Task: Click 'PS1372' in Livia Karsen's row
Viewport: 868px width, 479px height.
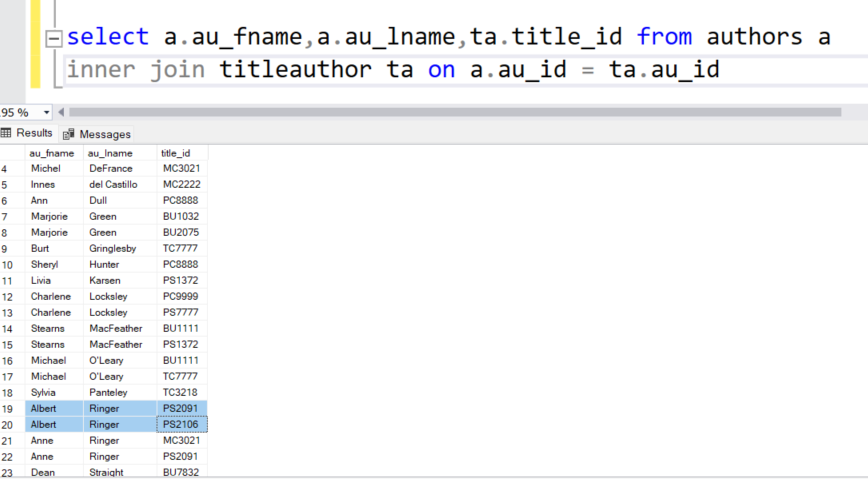Action: [182, 281]
